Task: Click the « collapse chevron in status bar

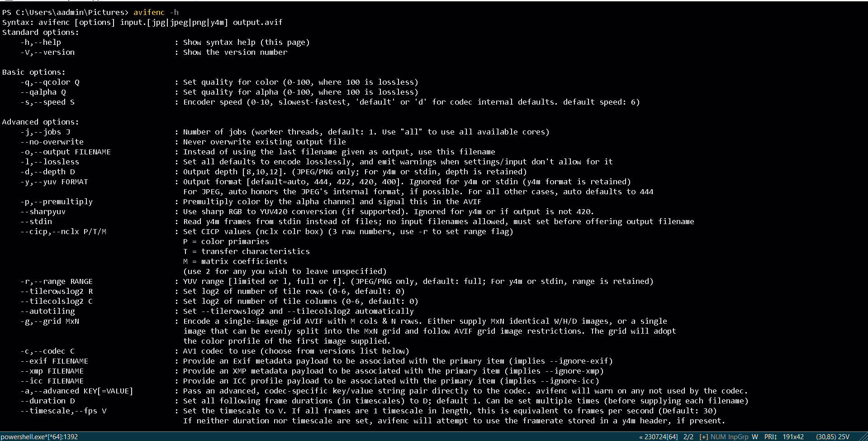Action: point(641,437)
